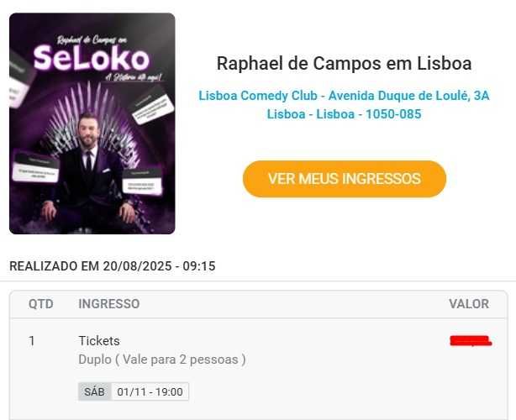Click the Duplo ( Vale para 2 pessoas ) description

tap(162, 360)
